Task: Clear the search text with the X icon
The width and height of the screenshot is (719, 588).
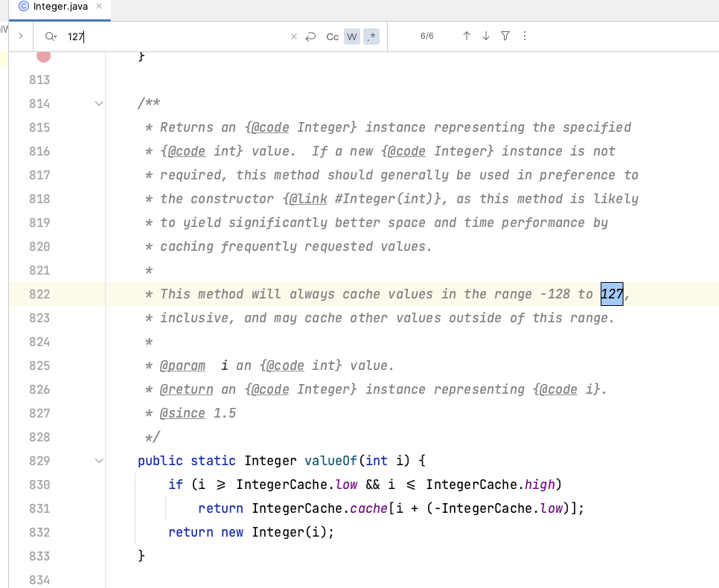Action: [x=294, y=36]
